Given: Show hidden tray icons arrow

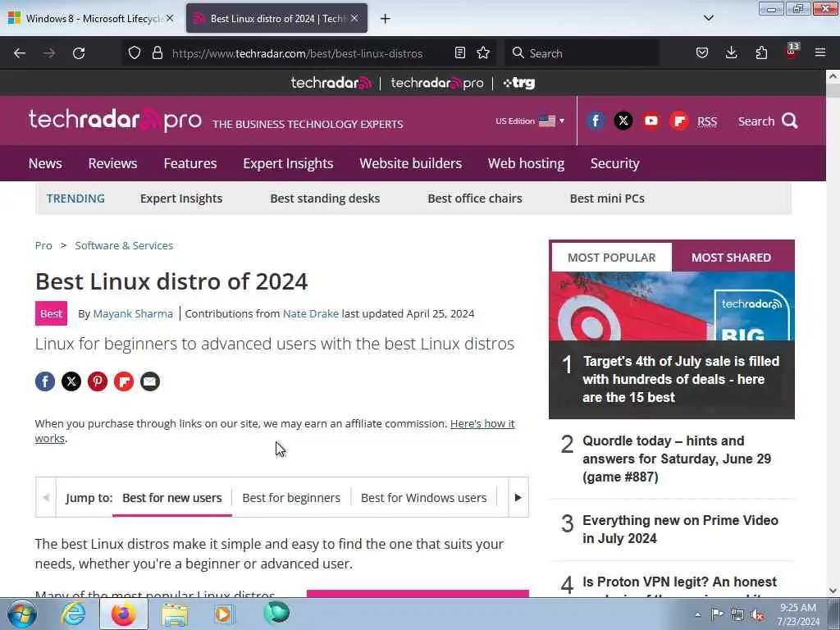Looking at the screenshot, I should (x=697, y=614).
